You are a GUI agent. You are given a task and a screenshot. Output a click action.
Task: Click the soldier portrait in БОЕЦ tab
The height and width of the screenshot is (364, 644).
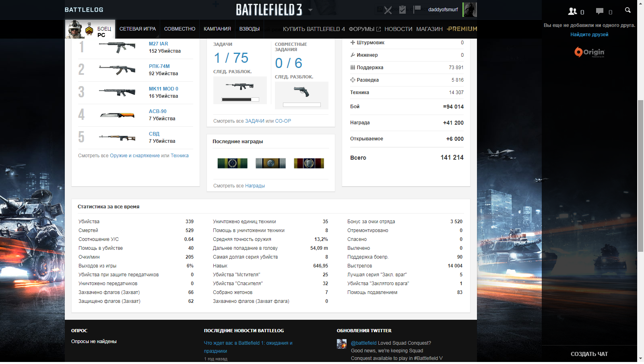tap(75, 29)
